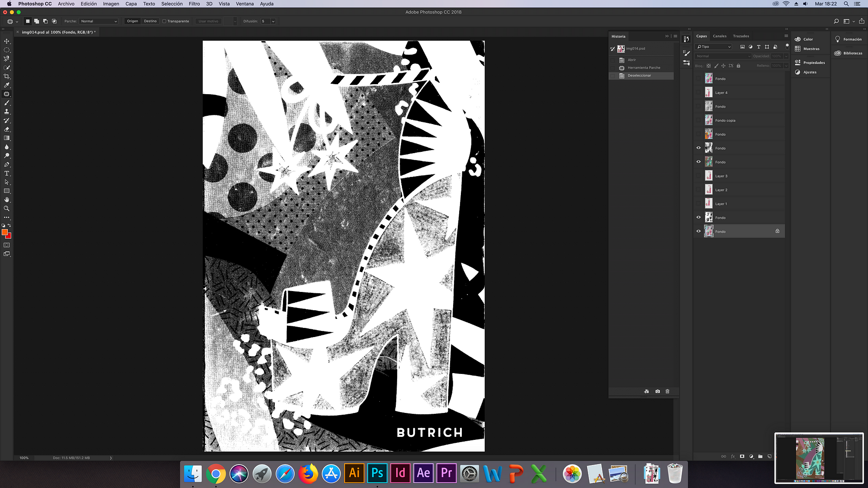The height and width of the screenshot is (488, 868).
Task: Select the Pen tool
Action: point(7,164)
